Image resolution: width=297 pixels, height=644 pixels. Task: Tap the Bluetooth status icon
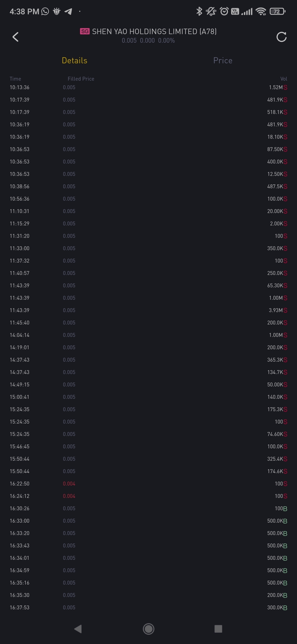199,12
